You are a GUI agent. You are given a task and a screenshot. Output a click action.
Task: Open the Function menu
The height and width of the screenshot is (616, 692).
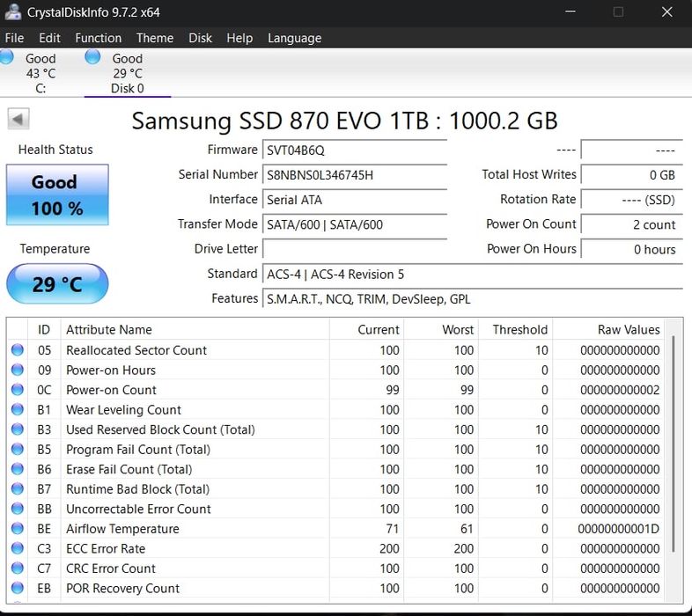tap(98, 38)
